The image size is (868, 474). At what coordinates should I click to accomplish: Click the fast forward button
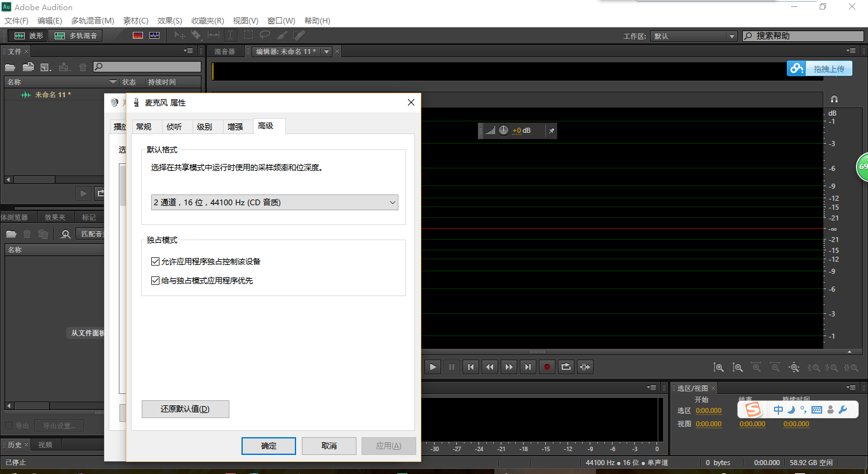pyautogui.click(x=509, y=367)
